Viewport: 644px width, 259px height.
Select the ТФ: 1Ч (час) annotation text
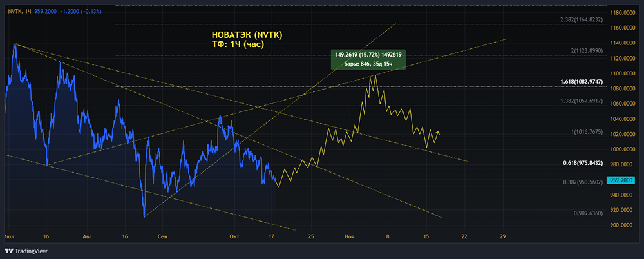pos(237,44)
